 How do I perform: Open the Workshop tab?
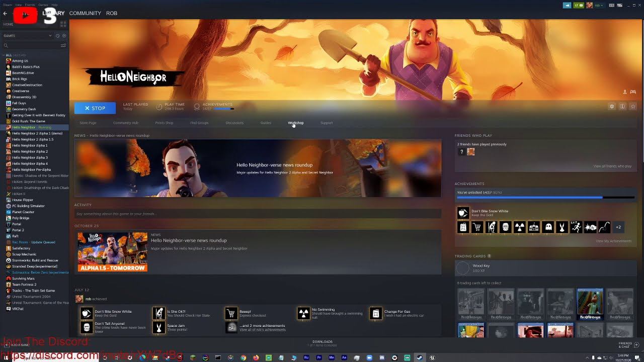tap(296, 123)
